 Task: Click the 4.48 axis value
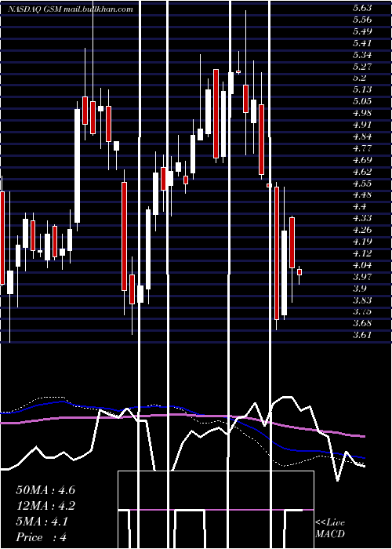[362, 195]
